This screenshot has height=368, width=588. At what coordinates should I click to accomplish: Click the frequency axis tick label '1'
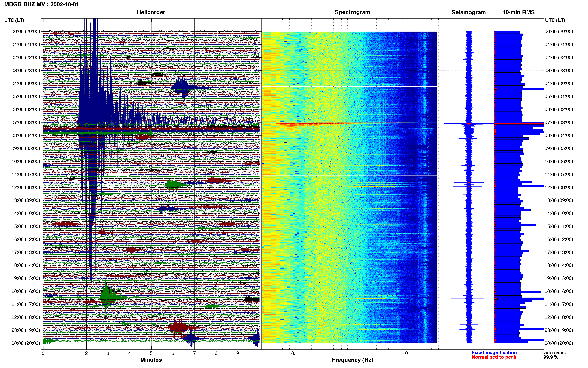(x=350, y=353)
